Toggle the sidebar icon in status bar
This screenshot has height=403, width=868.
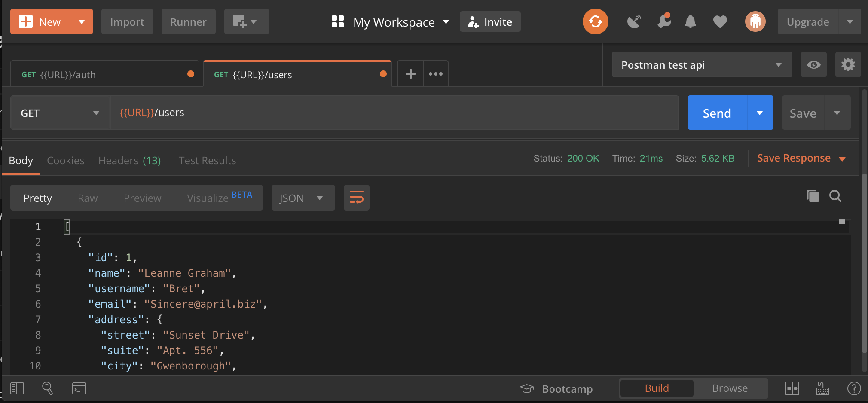tap(17, 388)
